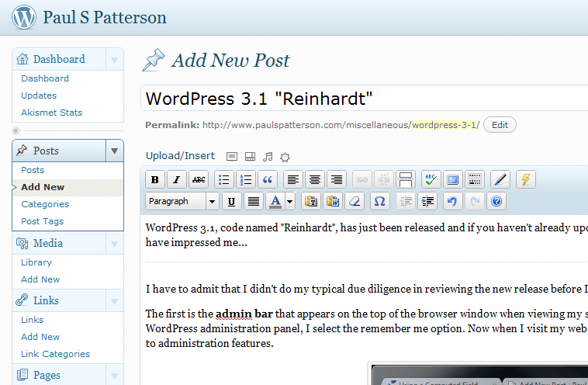Screen dimensions: 588x385
Task: Paste as plain text
Action: pos(311,202)
